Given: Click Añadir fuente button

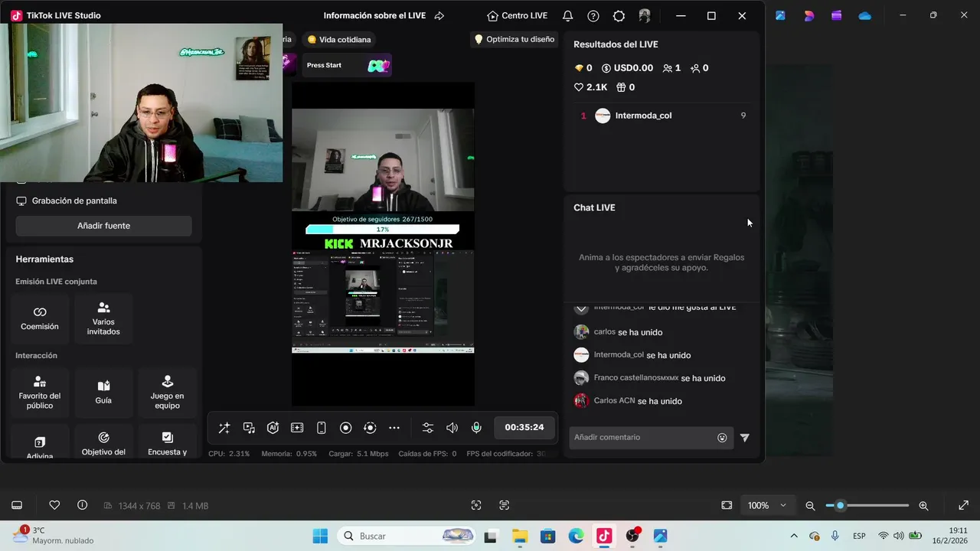Looking at the screenshot, I should coord(103,226).
